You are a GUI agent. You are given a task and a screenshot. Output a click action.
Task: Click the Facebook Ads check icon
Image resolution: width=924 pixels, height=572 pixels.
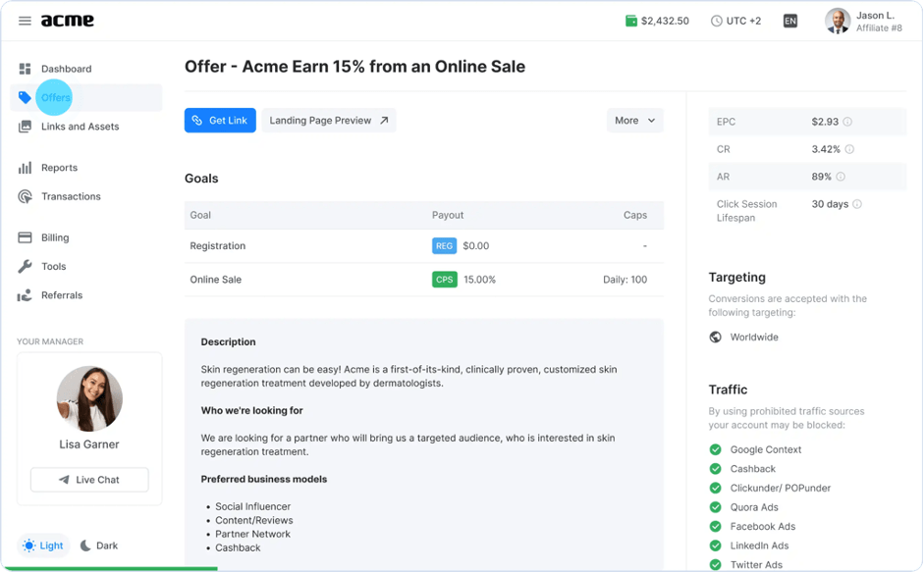(x=716, y=527)
